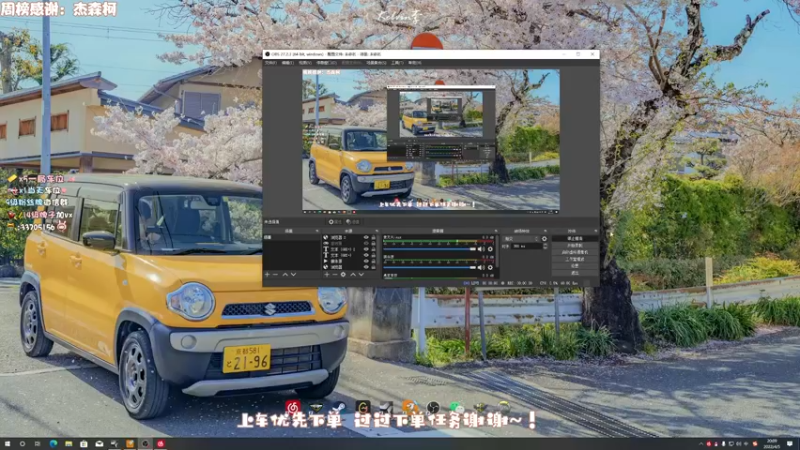800x450 pixels.
Task: Open OBS 设置 from Controls
Action: [x=575, y=266]
